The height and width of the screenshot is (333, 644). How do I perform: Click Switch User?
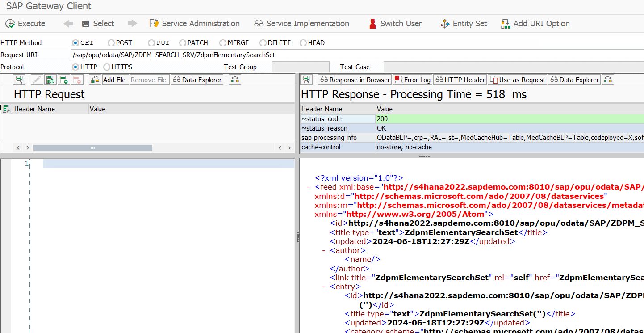[x=395, y=24]
